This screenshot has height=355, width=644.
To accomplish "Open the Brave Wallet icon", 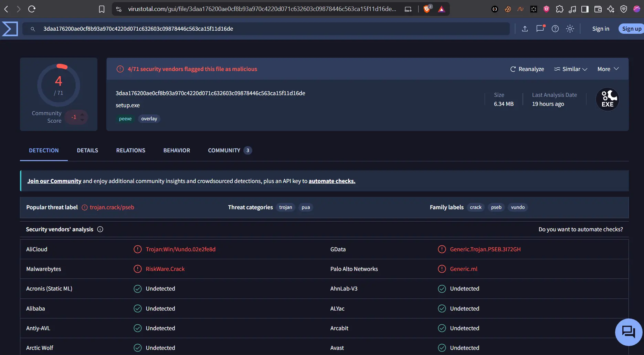I will pyautogui.click(x=598, y=9).
